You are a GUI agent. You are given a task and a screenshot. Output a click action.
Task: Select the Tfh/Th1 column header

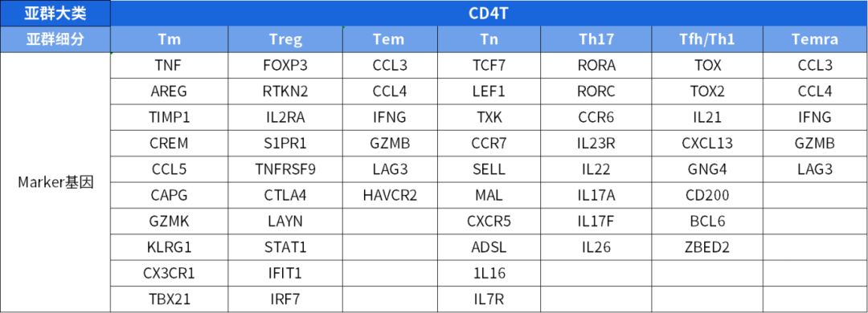click(707, 39)
